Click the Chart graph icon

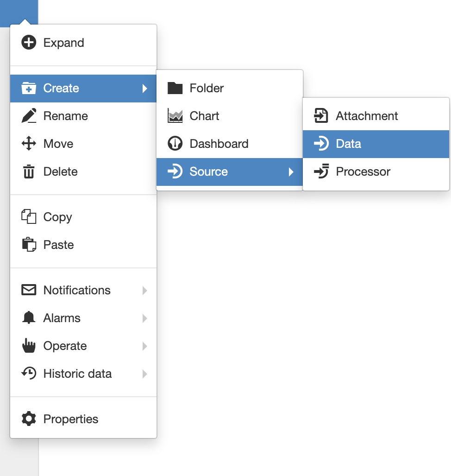[x=175, y=116]
